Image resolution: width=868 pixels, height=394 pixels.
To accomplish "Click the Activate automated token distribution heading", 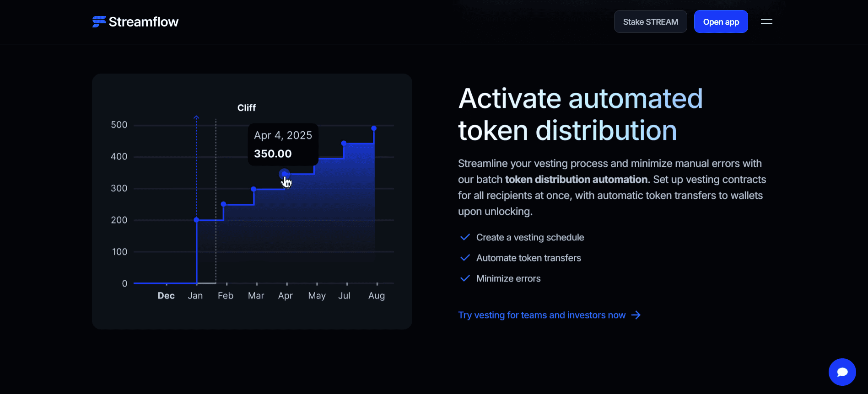I will tap(580, 115).
